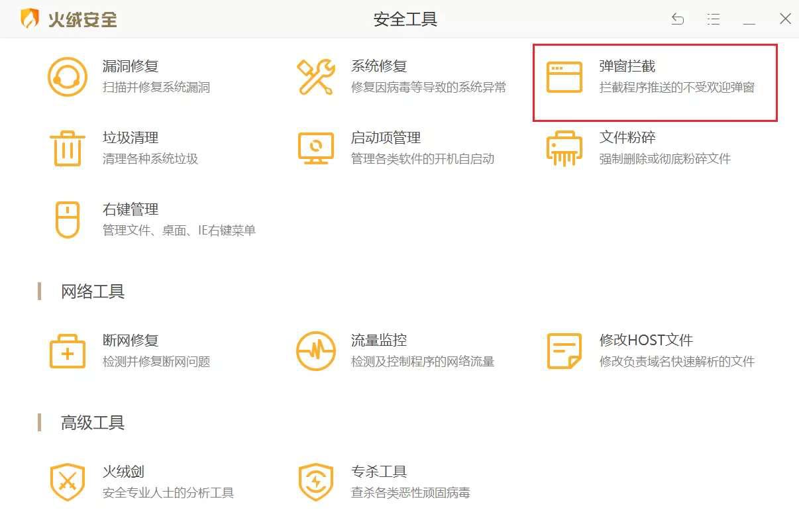Select the 网络工具 section header
This screenshot has width=799, height=532.
point(91,291)
